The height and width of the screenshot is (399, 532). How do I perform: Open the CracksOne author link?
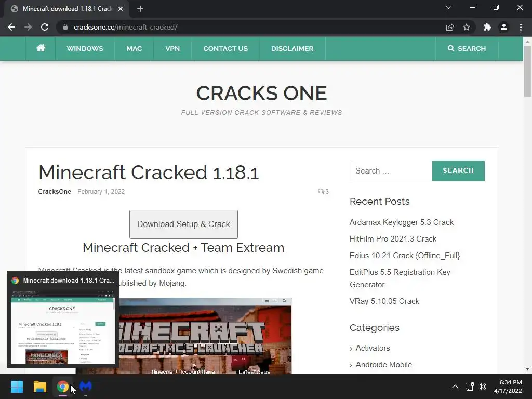point(55,191)
